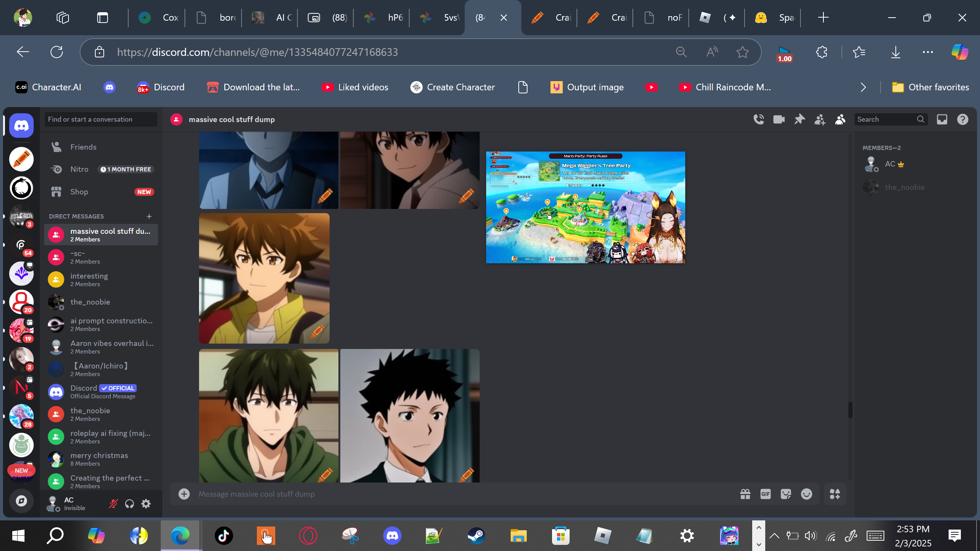Open the sticker picker
The width and height of the screenshot is (980, 551).
pyautogui.click(x=786, y=494)
